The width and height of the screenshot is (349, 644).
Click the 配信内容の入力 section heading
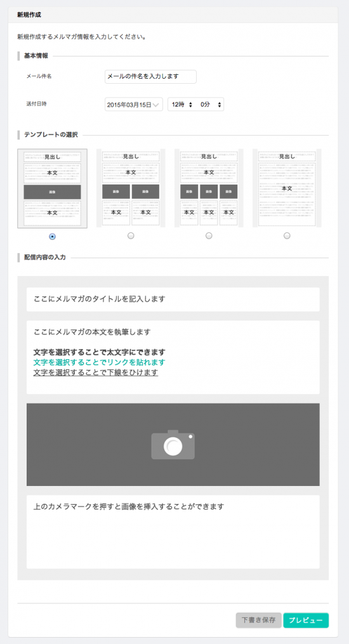tap(45, 258)
